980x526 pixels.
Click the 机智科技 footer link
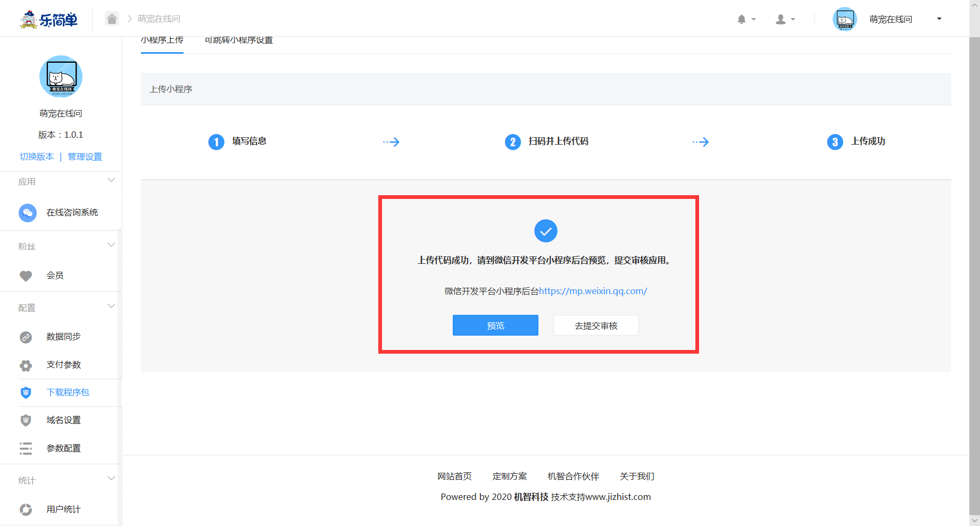(531, 497)
